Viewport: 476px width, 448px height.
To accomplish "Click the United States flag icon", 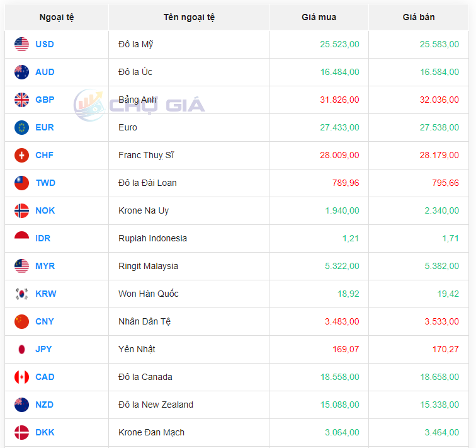I will click(21, 44).
